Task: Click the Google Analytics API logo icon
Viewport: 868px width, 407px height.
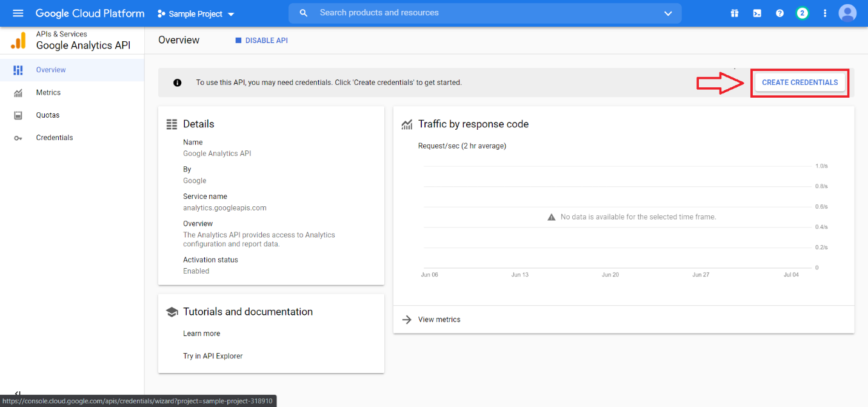Action: (x=19, y=41)
